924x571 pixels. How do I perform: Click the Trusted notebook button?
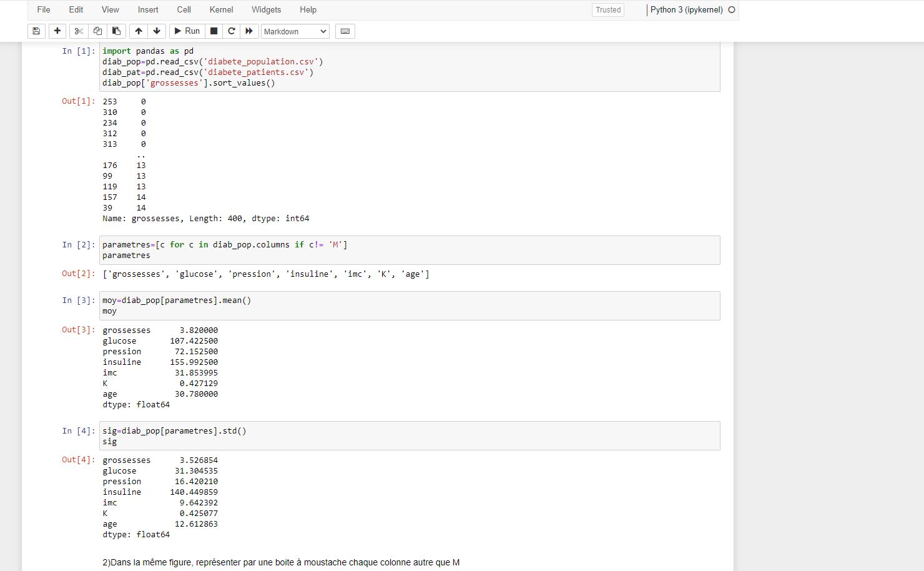608,10
